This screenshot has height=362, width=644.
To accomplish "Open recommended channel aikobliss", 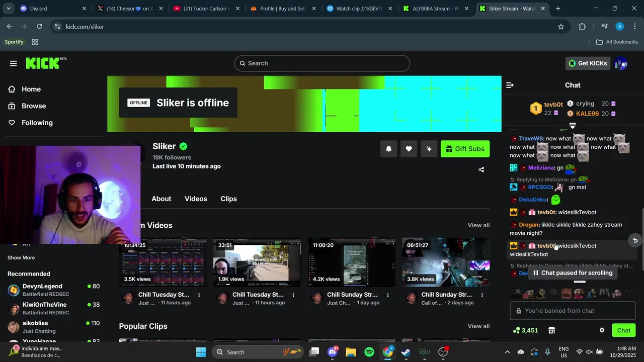I will pos(53,327).
